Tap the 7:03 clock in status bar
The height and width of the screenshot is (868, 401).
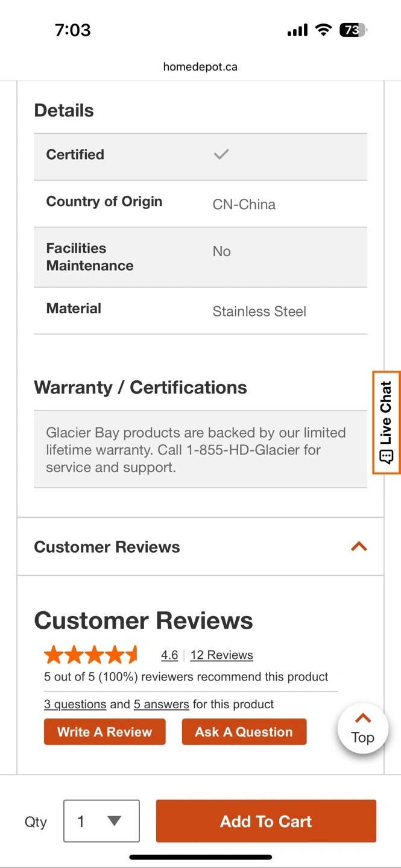[x=73, y=30]
